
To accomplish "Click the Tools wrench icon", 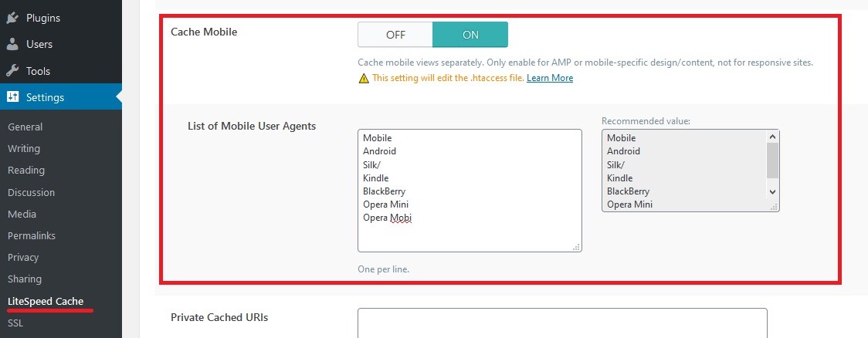I will (12, 71).
